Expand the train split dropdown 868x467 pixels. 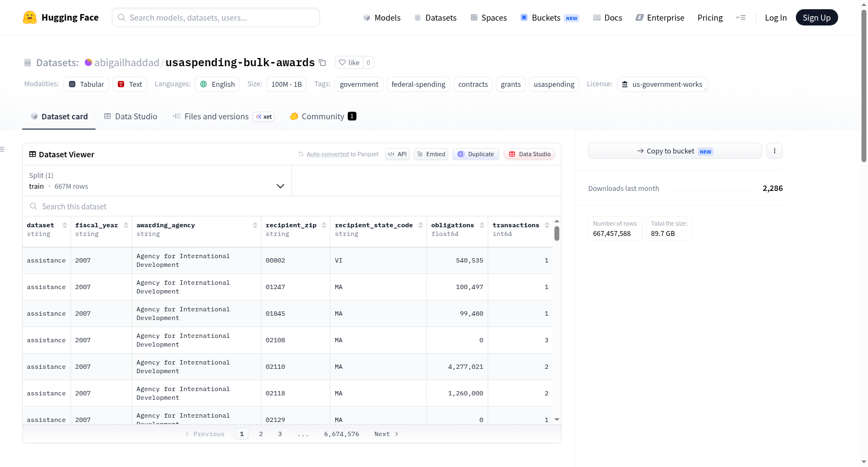[157, 181]
